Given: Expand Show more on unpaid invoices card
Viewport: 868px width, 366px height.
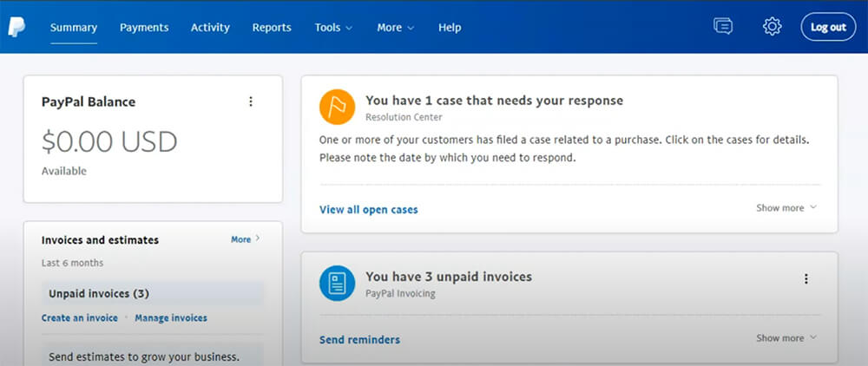Looking at the screenshot, I should pos(786,337).
